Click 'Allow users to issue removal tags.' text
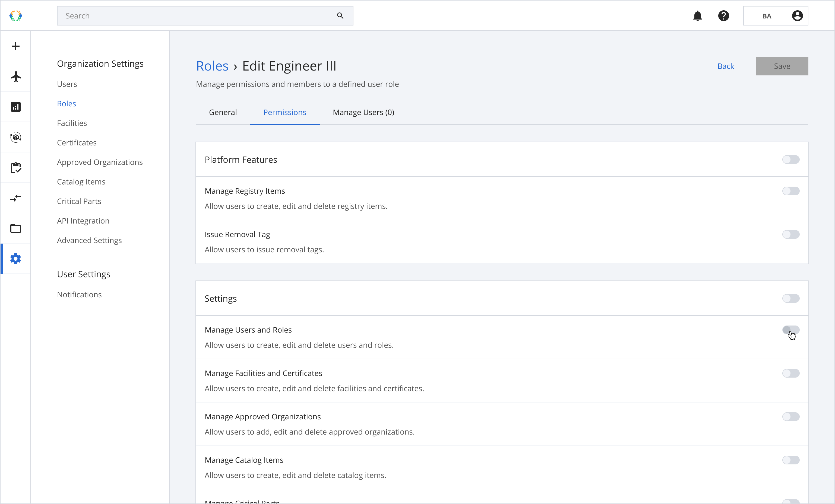Screen dimensions: 835x504 coord(264,250)
